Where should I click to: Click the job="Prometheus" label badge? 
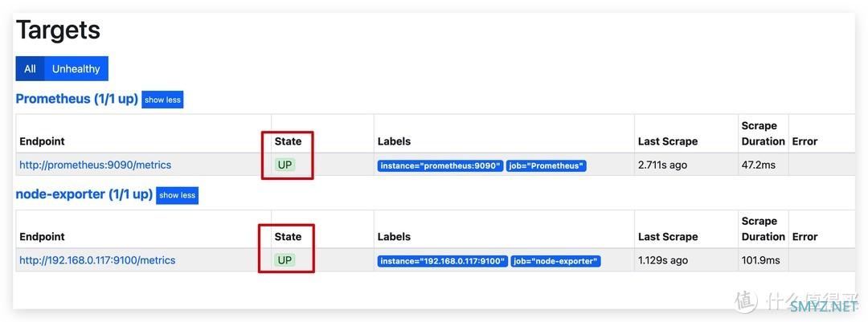pos(547,166)
